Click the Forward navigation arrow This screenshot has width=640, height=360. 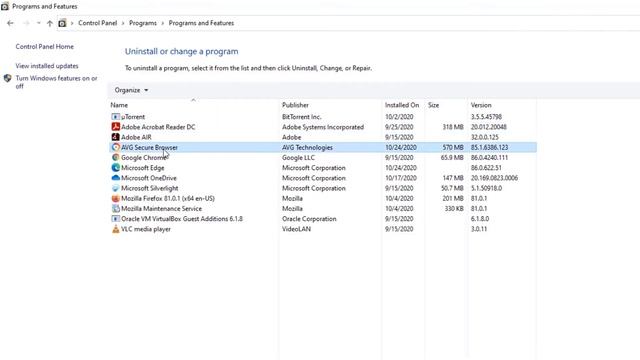point(26,23)
